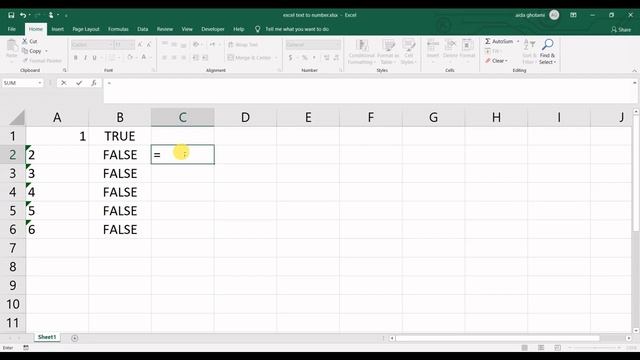The image size is (640, 360).
Task: Click the Cut scissors icon
Action: [25, 41]
